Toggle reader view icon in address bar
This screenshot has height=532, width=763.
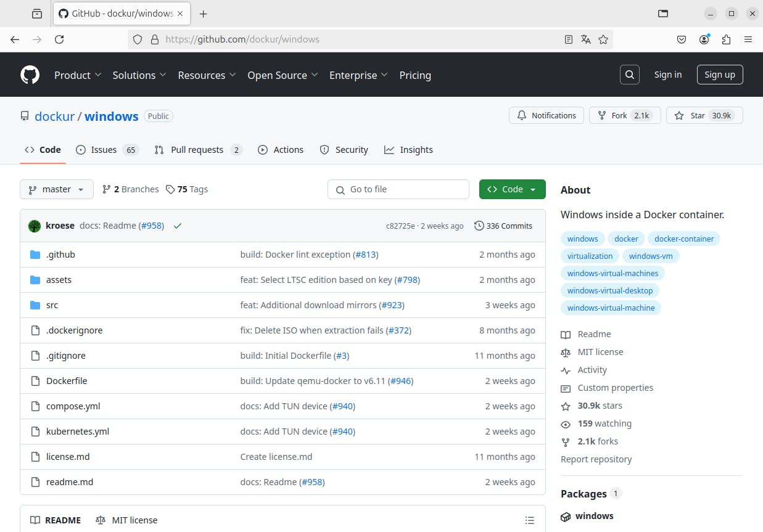click(x=569, y=39)
